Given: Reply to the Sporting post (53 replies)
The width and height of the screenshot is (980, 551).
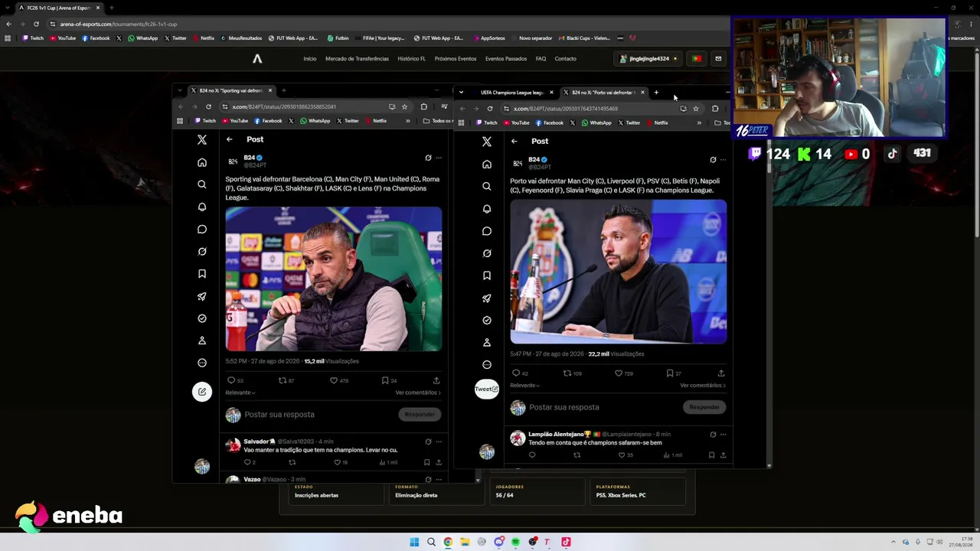Looking at the screenshot, I should pos(234,380).
